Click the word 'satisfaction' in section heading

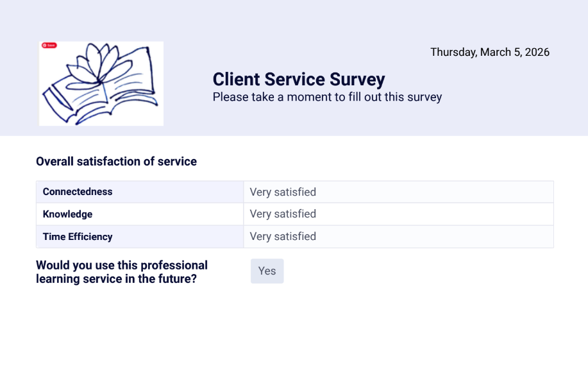(109, 161)
